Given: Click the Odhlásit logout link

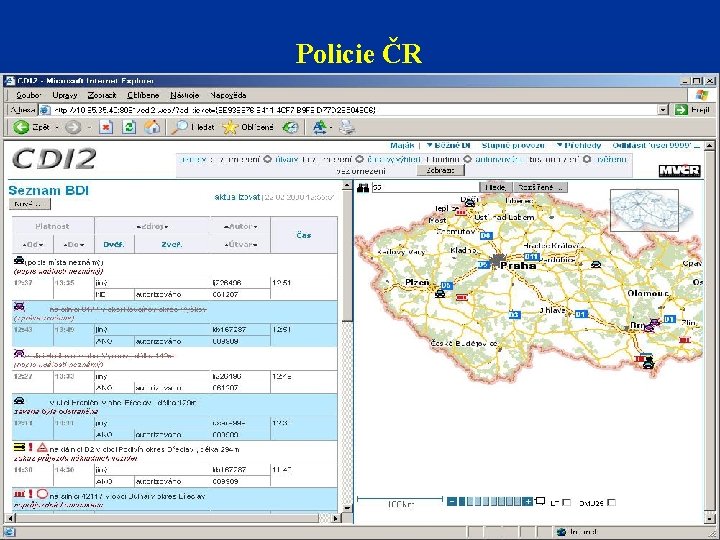Looking at the screenshot, I should tap(656, 146).
